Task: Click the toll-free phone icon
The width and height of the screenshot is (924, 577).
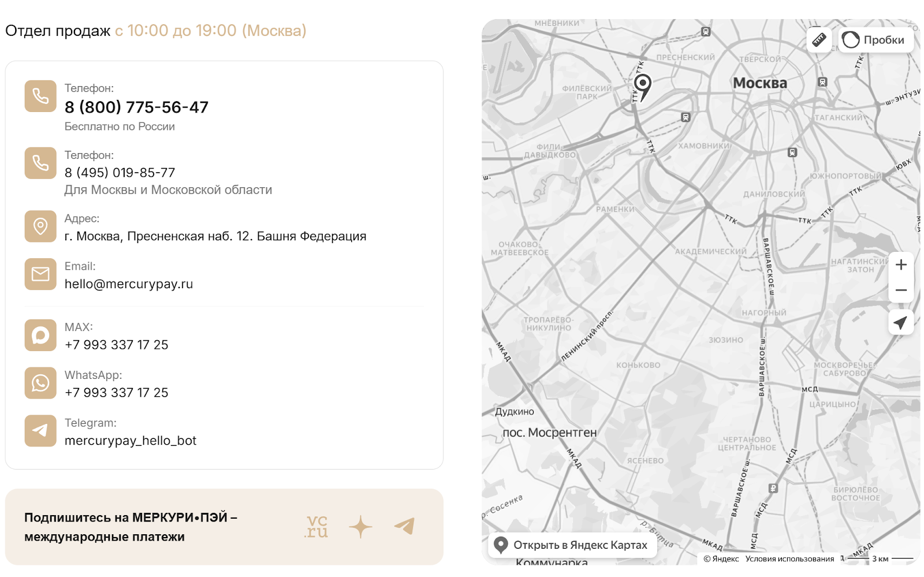Action: coord(40,96)
